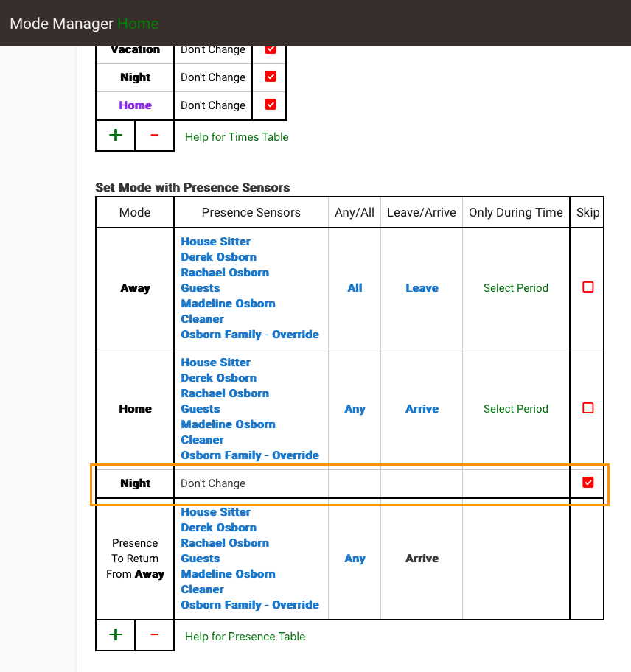Click the plus icon under the Presence table
Viewport: 631px width, 672px height.
tap(116, 635)
